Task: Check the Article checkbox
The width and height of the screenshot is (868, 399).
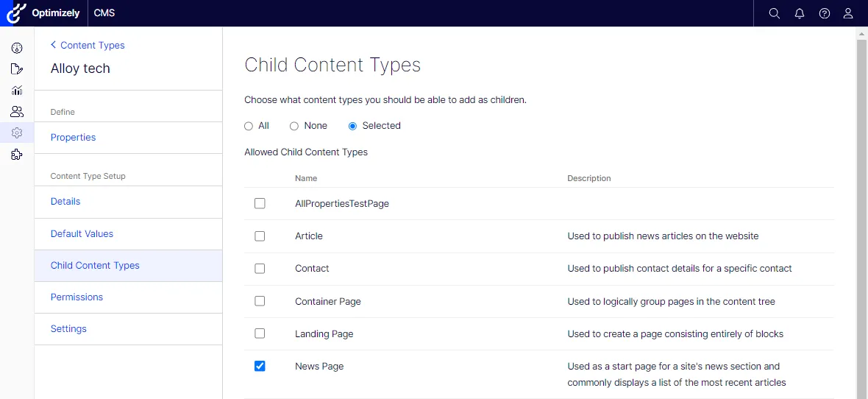Action: pyautogui.click(x=260, y=236)
